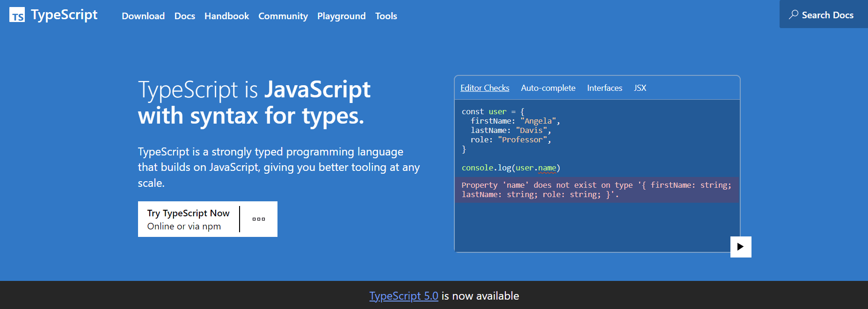The image size is (868, 309).
Task: Open the Tools menu item
Action: click(386, 16)
